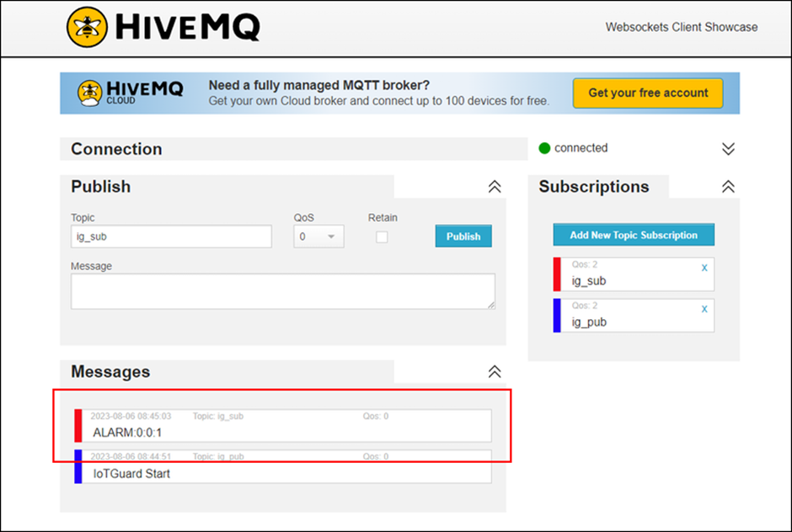Focus the Message text area

pos(283,291)
